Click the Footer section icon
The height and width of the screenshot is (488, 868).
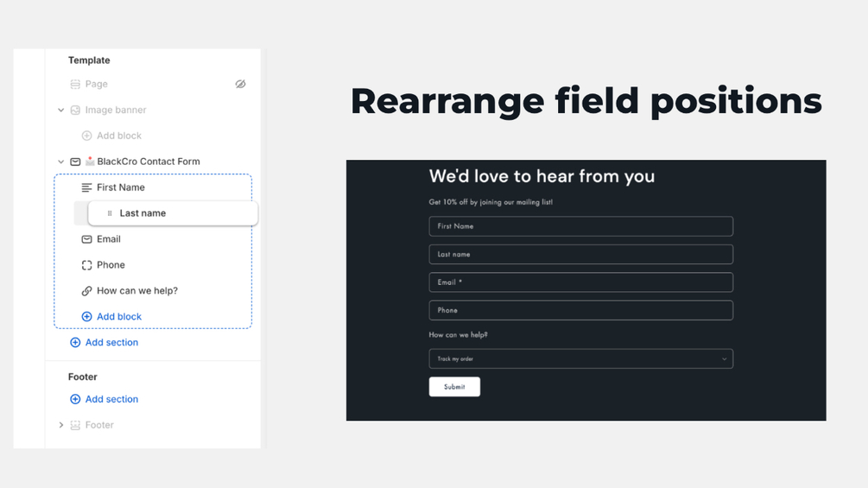tap(75, 425)
